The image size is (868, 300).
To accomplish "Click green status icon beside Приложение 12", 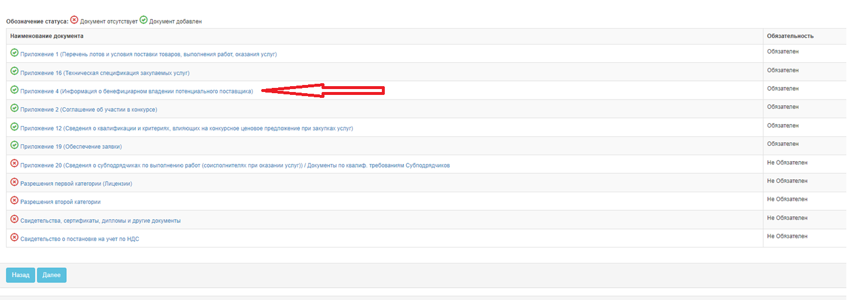I will click(15, 127).
